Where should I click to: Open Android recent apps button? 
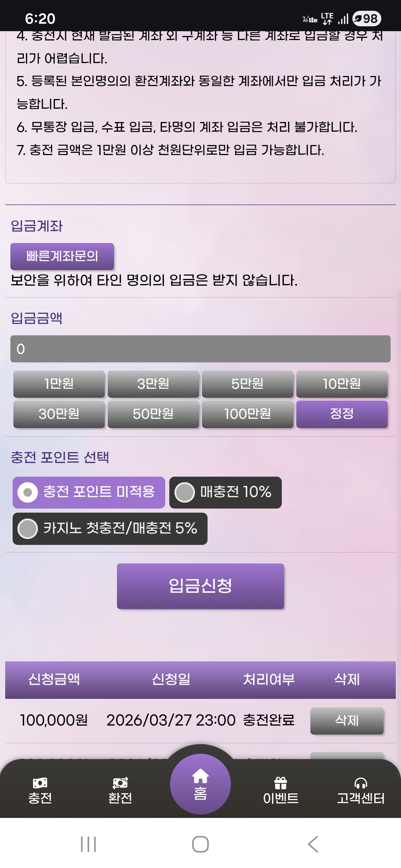tap(88, 844)
